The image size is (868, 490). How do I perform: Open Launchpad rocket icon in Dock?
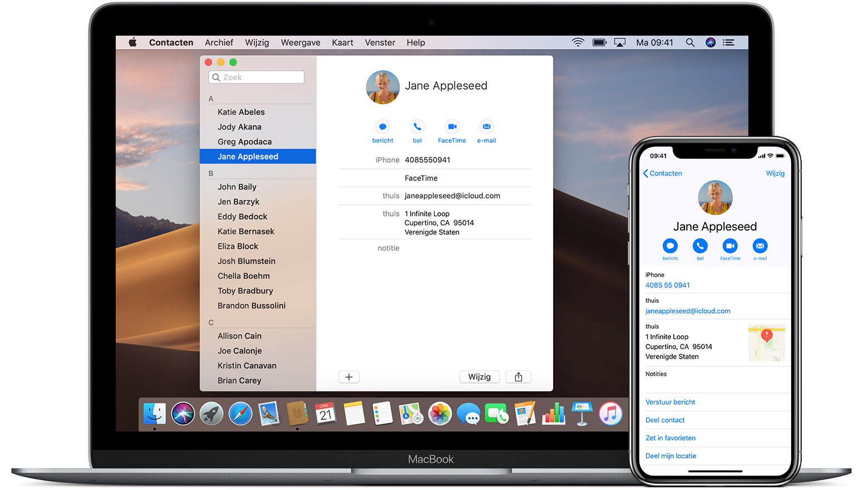pyautogui.click(x=212, y=414)
